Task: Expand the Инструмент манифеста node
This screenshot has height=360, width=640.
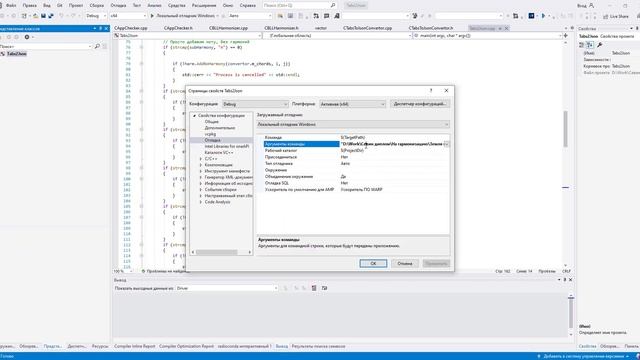Action: coord(200,171)
